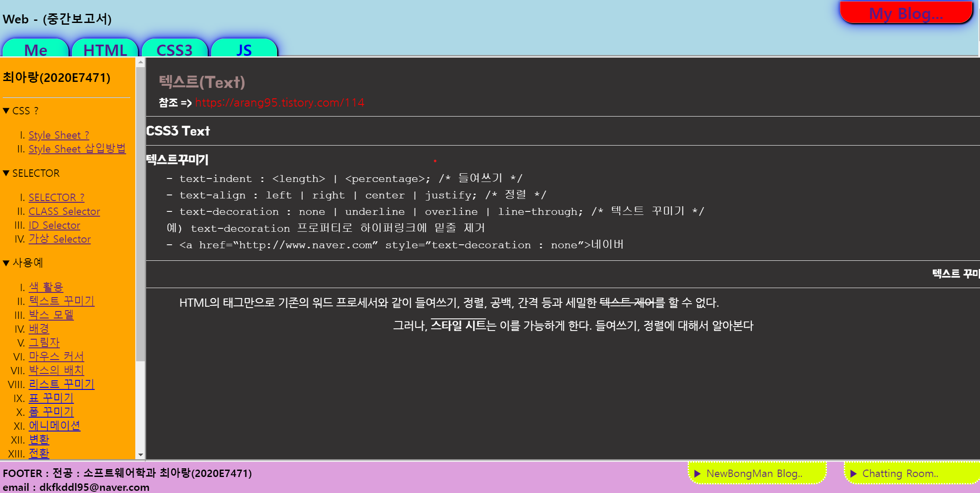Open the HTML tab
This screenshot has height=493, width=980.
click(105, 49)
